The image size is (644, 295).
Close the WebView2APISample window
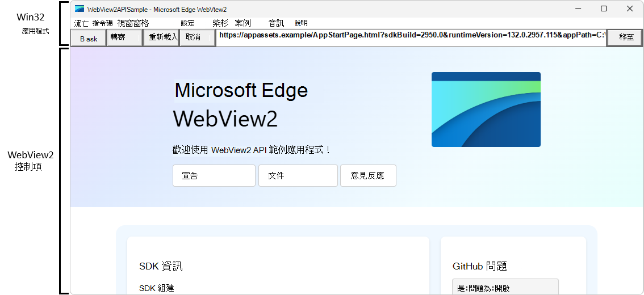[x=630, y=9]
